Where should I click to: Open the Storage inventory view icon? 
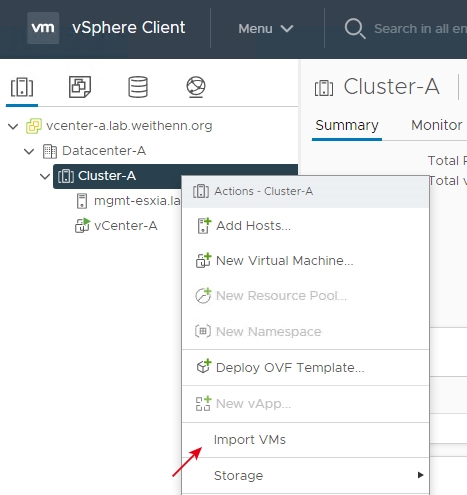(138, 87)
